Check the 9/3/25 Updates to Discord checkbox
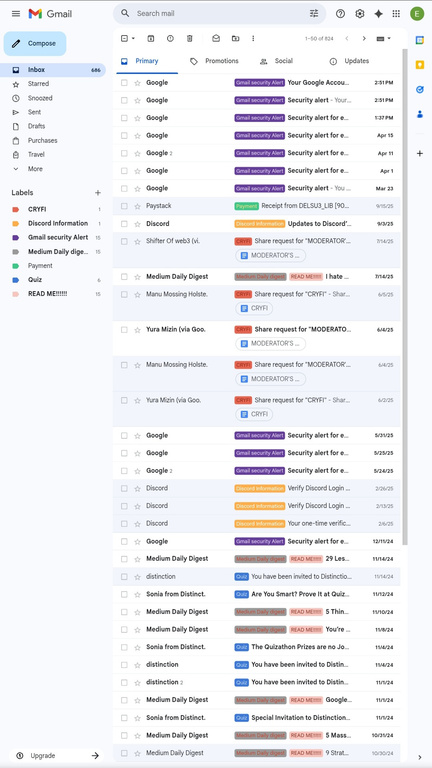 [x=124, y=224]
